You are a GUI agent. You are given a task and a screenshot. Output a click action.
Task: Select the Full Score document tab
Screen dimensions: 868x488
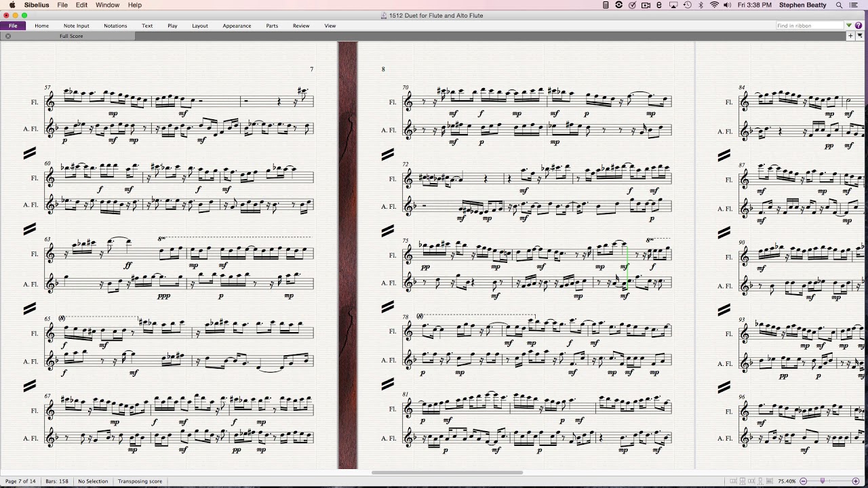(71, 36)
